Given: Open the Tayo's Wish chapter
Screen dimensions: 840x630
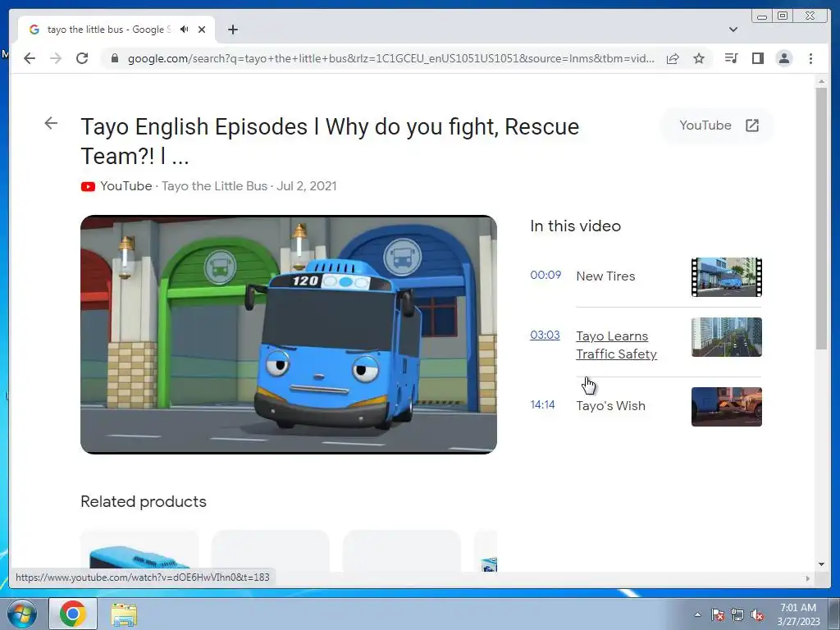Looking at the screenshot, I should coord(610,406).
